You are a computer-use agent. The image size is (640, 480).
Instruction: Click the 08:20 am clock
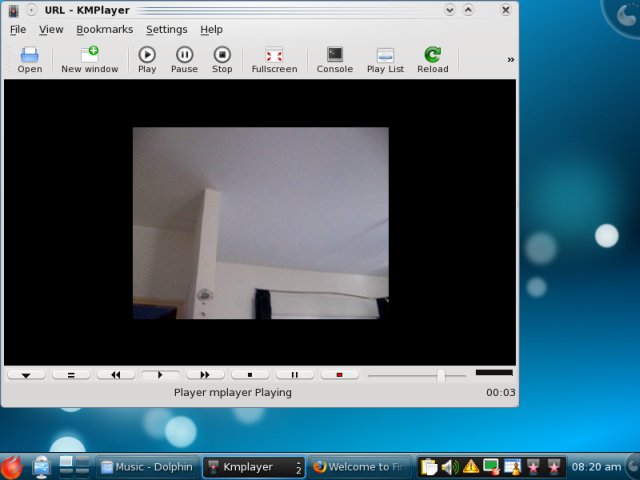[596, 467]
